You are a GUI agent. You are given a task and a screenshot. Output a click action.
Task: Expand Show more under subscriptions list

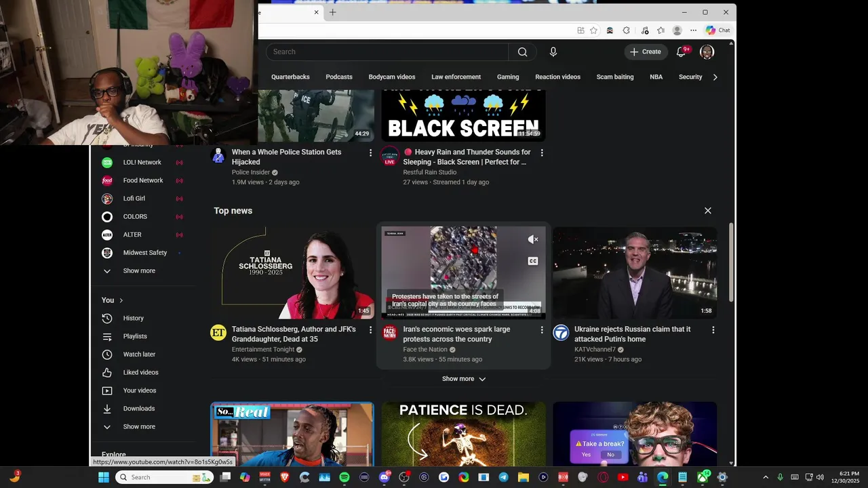[x=138, y=271]
